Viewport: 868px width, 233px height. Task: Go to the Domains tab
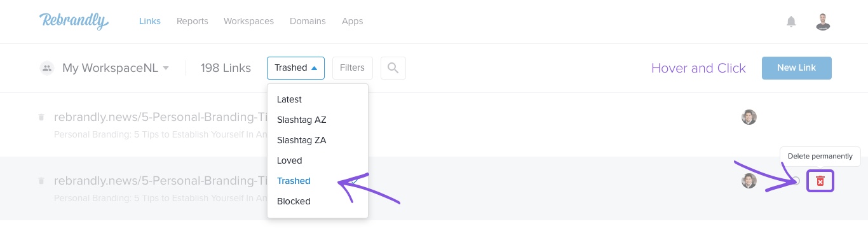pos(308,21)
